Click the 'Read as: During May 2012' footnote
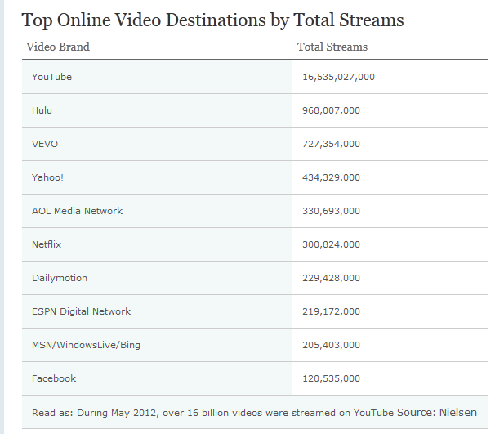The image size is (504, 434). click(212, 413)
